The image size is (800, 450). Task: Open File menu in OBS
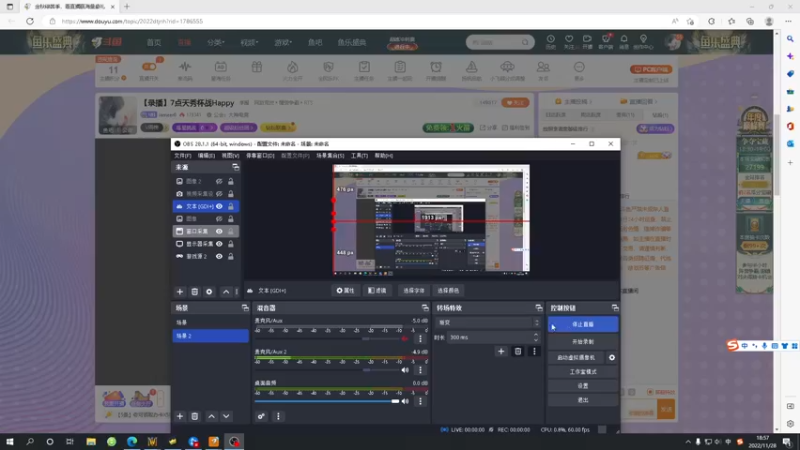click(183, 156)
